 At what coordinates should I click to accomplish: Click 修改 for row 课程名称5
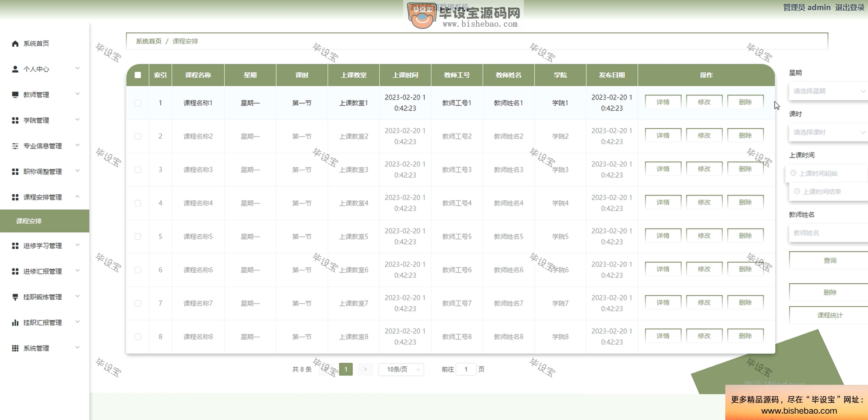tap(704, 236)
